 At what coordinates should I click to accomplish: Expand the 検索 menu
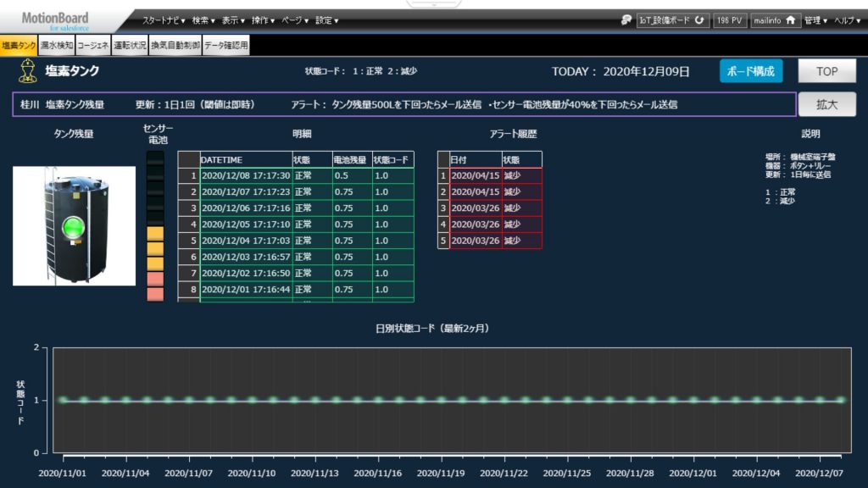(x=203, y=20)
